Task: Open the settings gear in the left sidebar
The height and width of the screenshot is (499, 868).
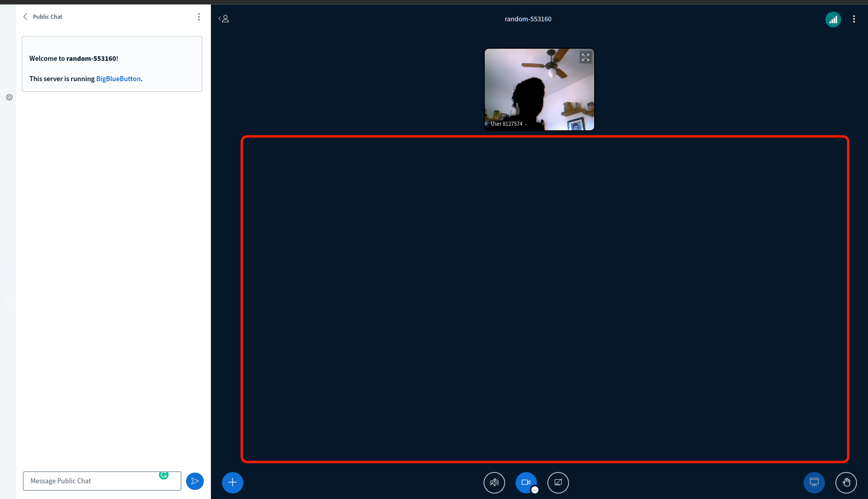Action: pyautogui.click(x=9, y=97)
